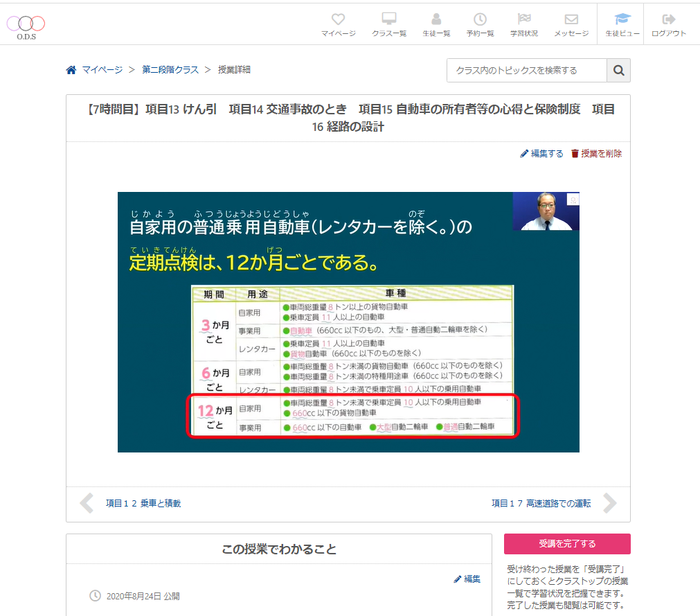Click 授業を削除 trash link
700x616 pixels.
click(x=596, y=154)
